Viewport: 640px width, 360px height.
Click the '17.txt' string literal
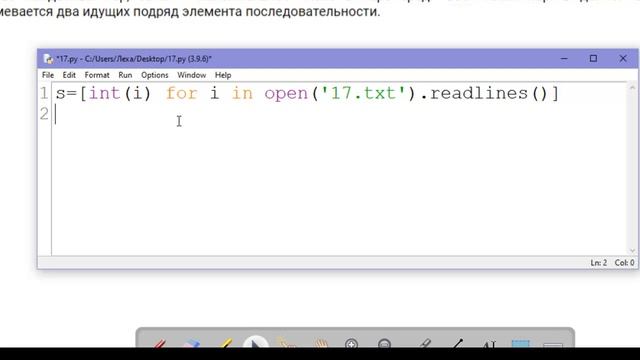click(x=363, y=93)
